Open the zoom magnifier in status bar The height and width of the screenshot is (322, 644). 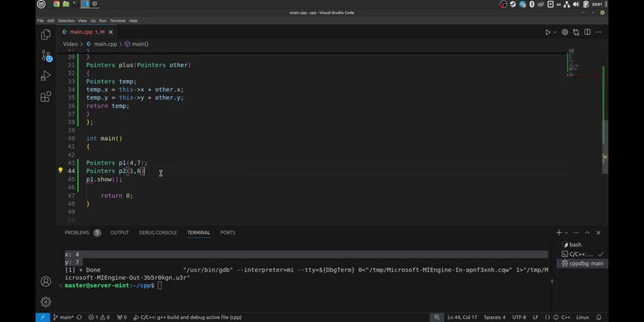437,317
